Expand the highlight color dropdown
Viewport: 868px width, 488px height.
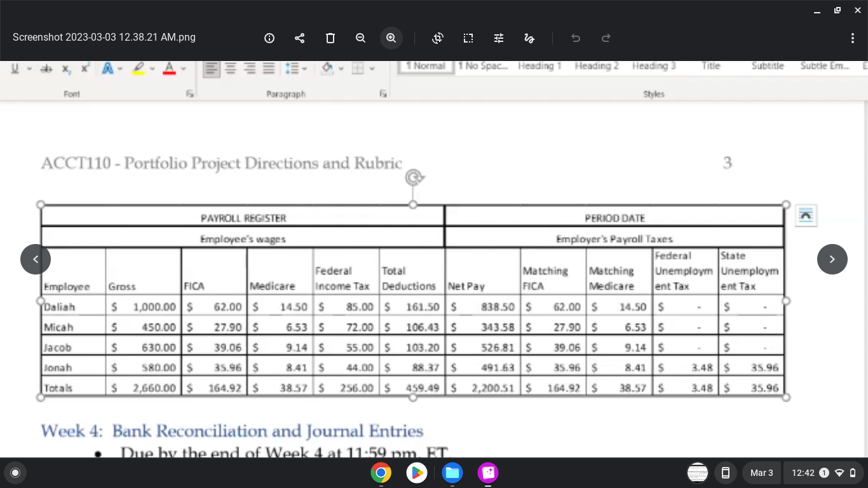click(152, 69)
